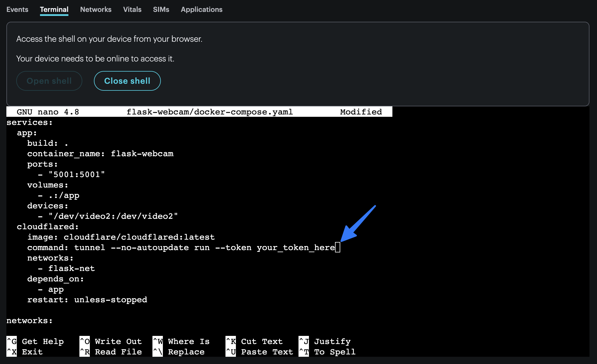This screenshot has width=597, height=364.
Task: Click the '- flask-net' network entry
Action: (x=66, y=268)
